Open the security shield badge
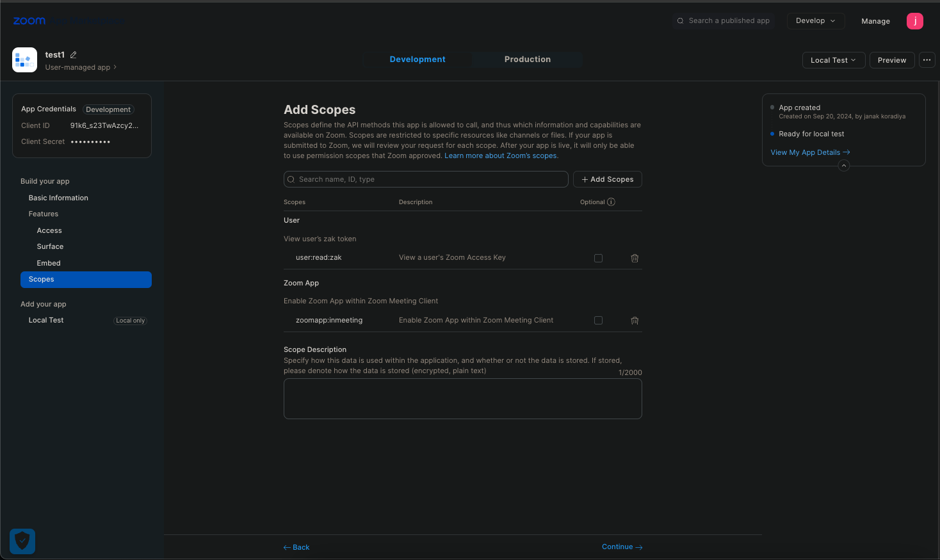Viewport: 940px width, 560px height. (22, 541)
